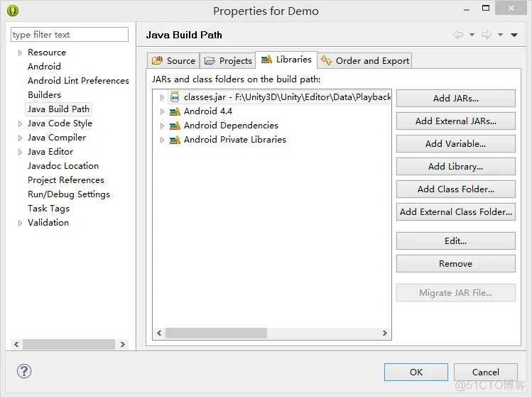Expand the Java Editor category
Screen dimensions: 532x398
[20, 152]
